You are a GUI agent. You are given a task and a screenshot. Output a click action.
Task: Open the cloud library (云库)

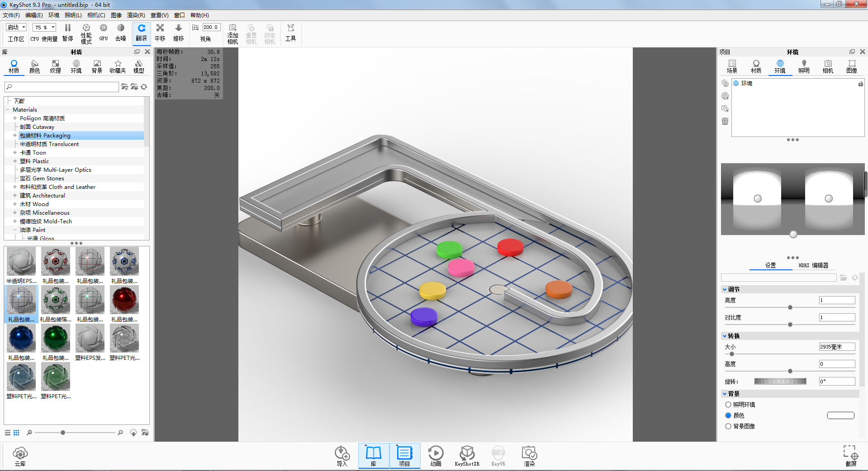(x=20, y=456)
